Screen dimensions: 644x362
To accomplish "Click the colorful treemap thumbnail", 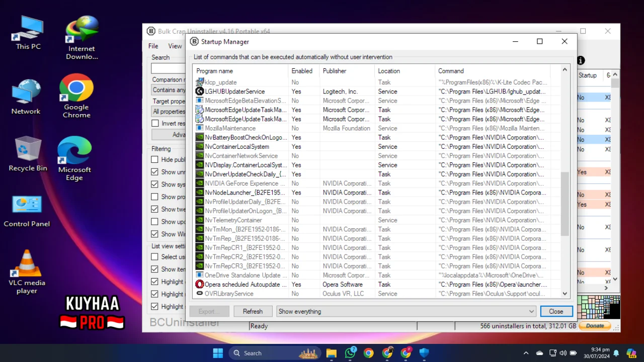I will point(599,307).
